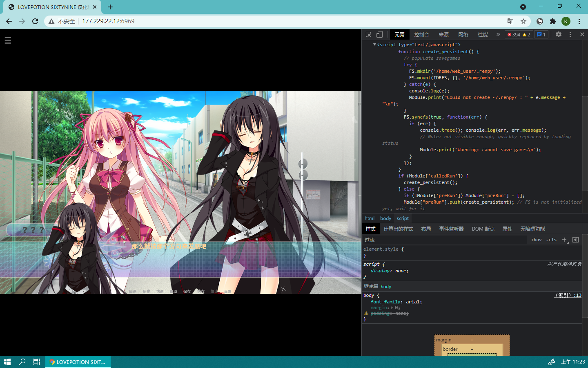588x368 pixels.
Task: Click the 1 issue message badge
Action: [x=541, y=34]
